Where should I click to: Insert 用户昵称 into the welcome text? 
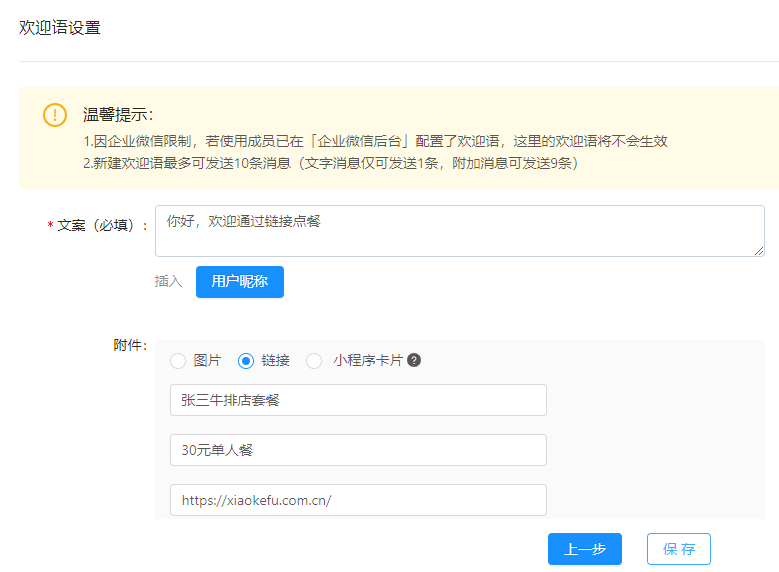pyautogui.click(x=240, y=282)
